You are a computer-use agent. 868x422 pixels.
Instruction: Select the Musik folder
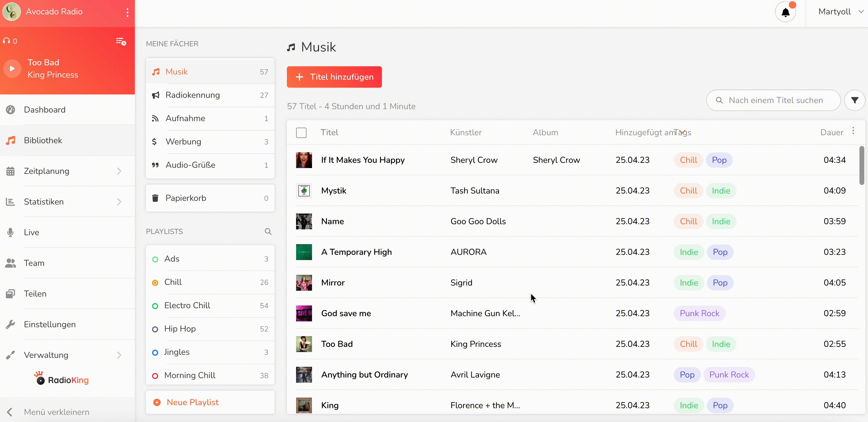(210, 72)
